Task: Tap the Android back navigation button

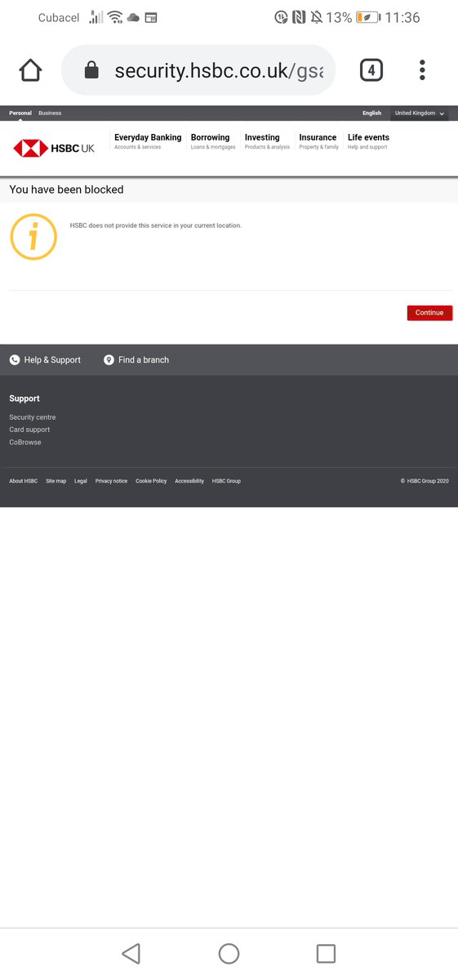Action: [x=131, y=953]
